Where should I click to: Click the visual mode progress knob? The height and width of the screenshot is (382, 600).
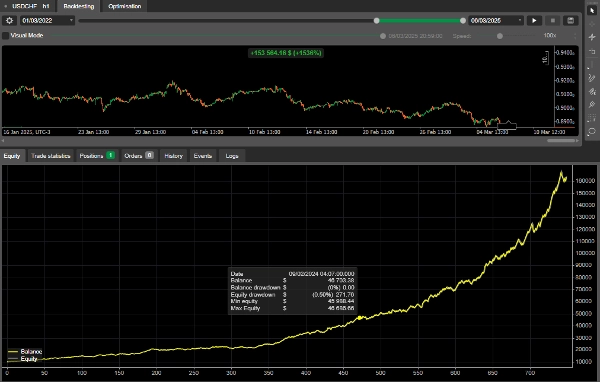coord(383,36)
